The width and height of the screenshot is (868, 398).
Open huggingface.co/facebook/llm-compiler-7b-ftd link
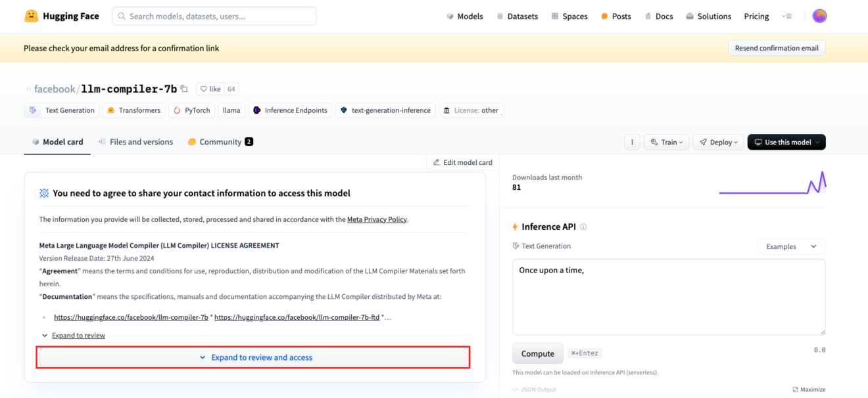pos(297,317)
